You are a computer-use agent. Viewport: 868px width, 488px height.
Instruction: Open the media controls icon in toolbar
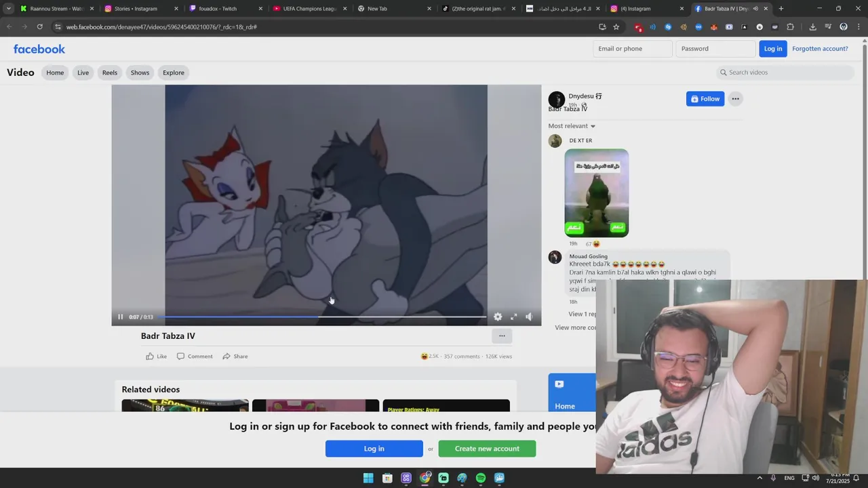[828, 27]
